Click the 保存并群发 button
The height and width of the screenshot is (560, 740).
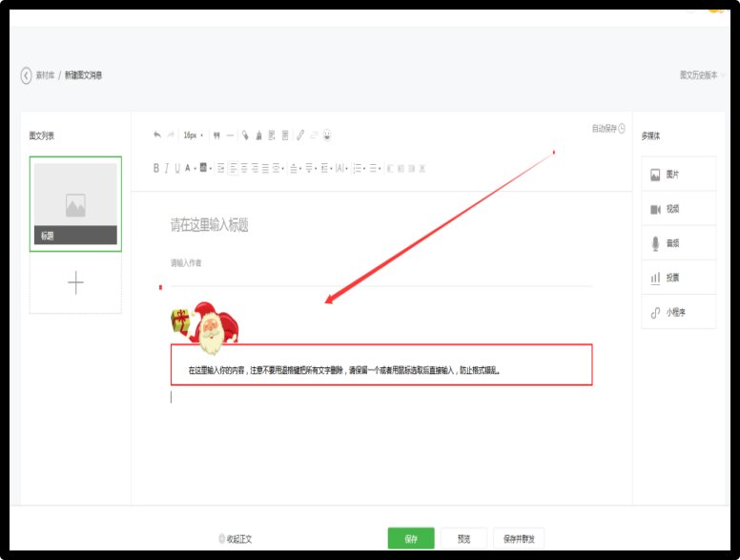point(519,538)
